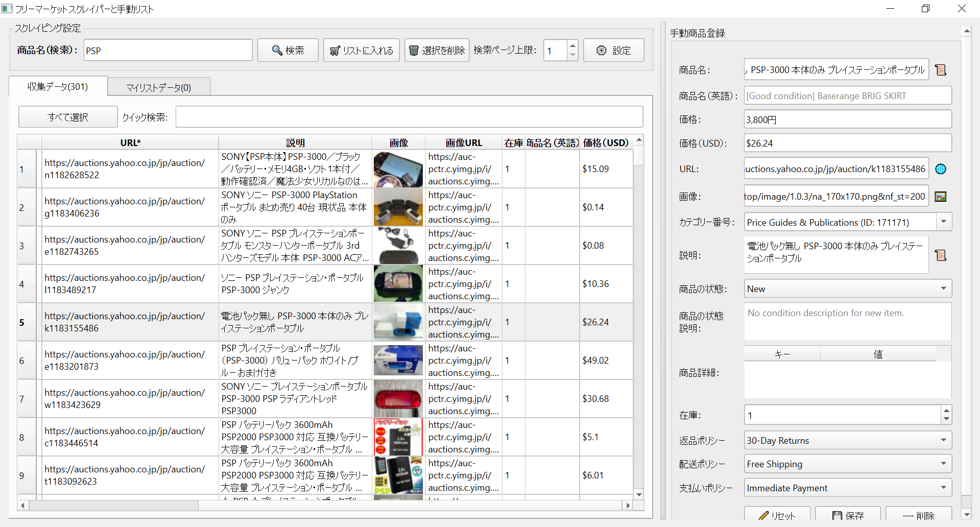The width and height of the screenshot is (980, 527).
Task: Click the 画像URL column header
Action: [464, 142]
